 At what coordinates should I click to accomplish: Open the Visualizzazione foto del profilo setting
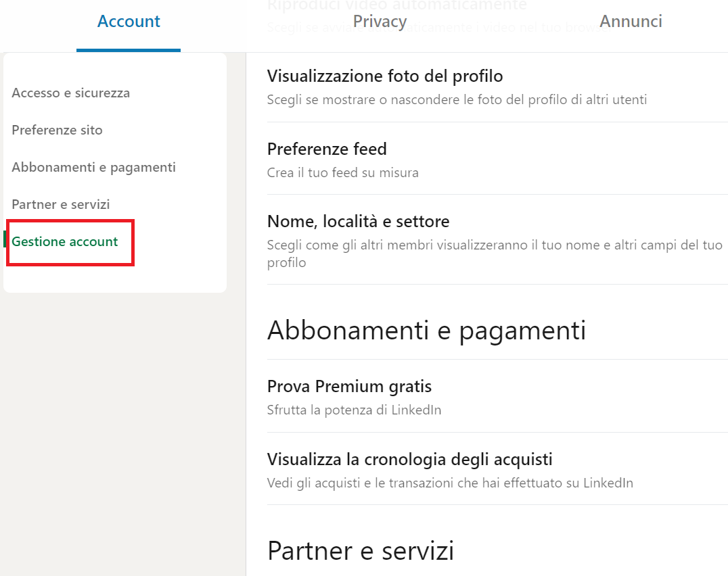385,76
